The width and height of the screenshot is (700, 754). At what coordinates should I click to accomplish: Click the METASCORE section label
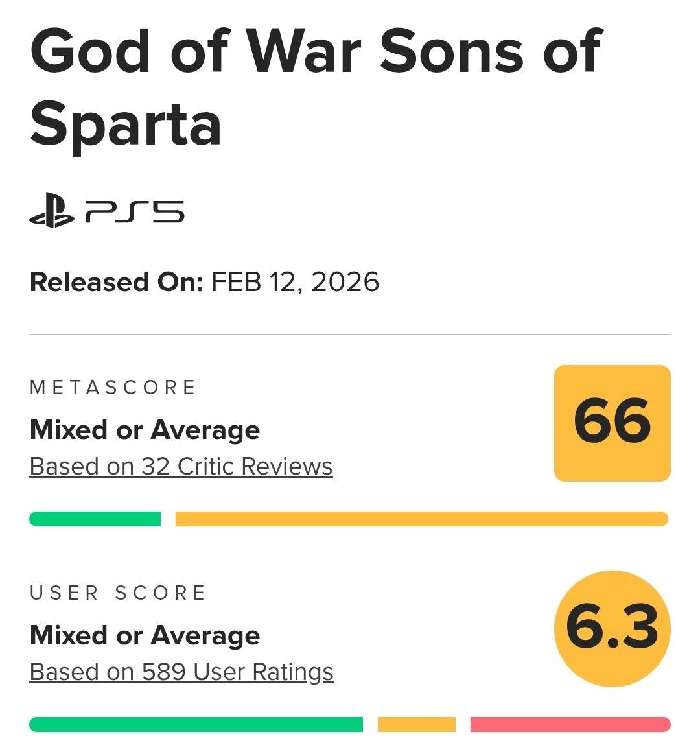click(x=113, y=388)
